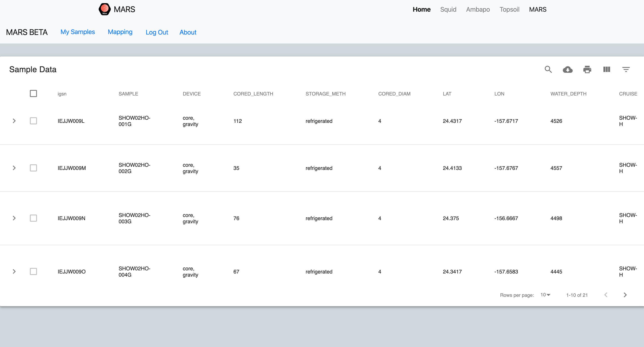
Task: Sort by the DEVICE column header
Action: [192, 94]
